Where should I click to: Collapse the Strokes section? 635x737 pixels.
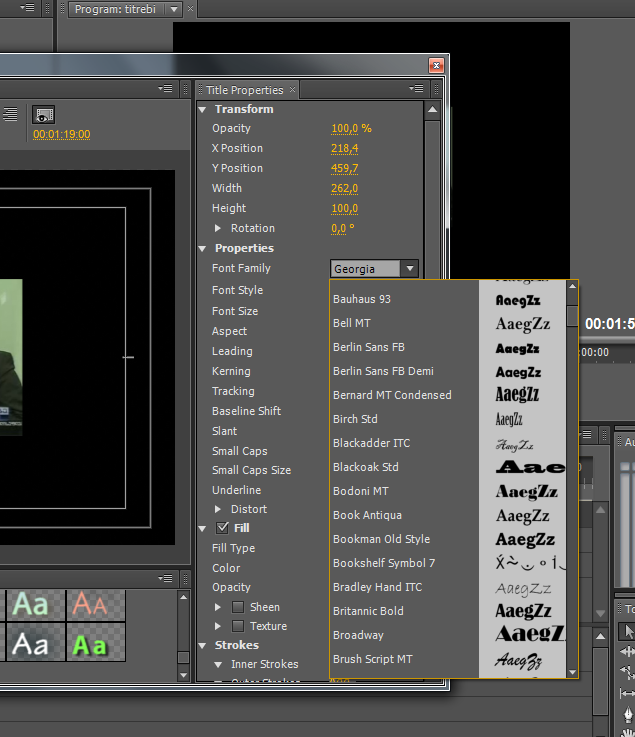click(x=203, y=646)
